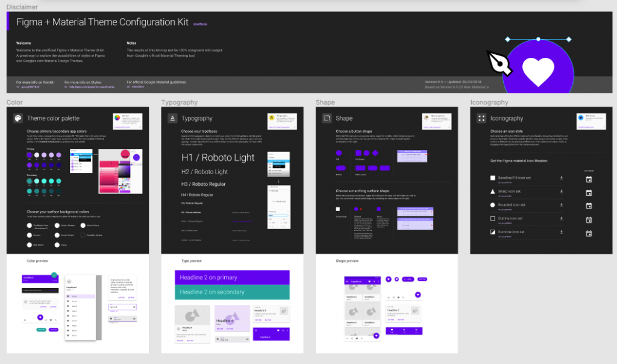
Task: Select the Outline icon set icon
Action: click(x=492, y=218)
